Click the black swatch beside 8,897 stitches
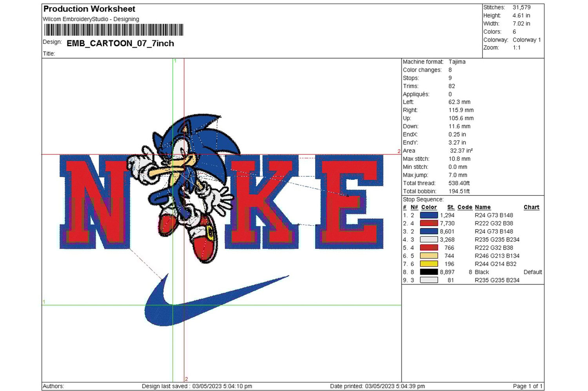Image resolution: width=588 pixels, height=391 pixels. pyautogui.click(x=429, y=272)
